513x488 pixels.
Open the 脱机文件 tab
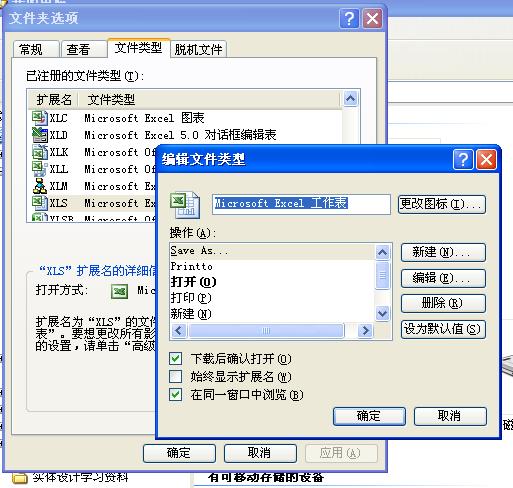198,50
